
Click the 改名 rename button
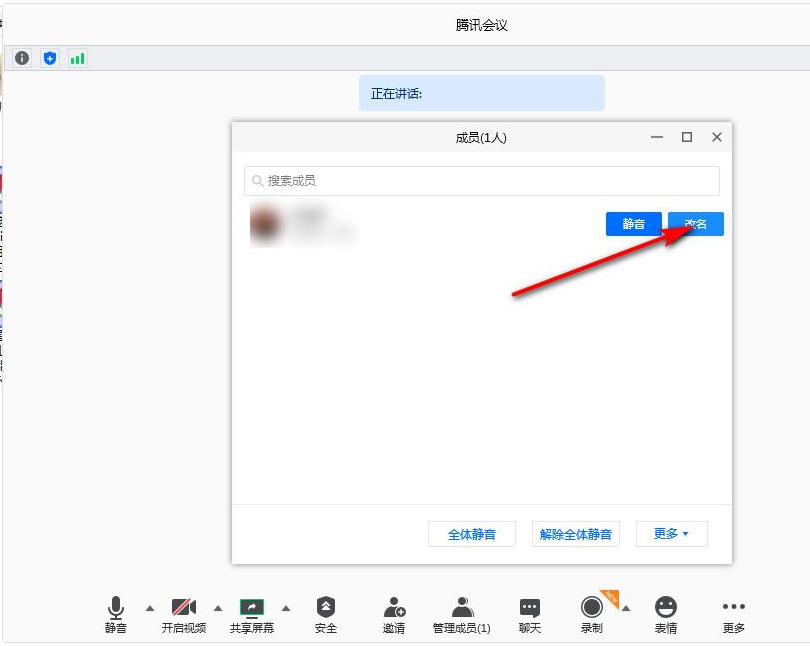696,224
